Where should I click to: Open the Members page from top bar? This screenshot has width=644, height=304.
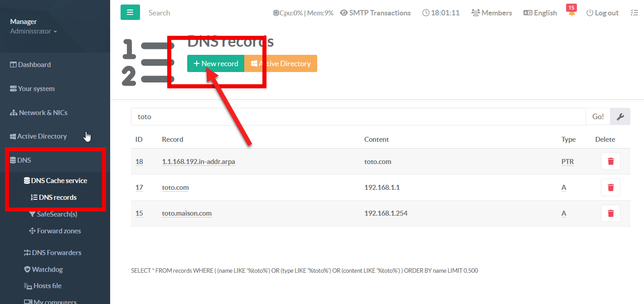click(x=492, y=13)
